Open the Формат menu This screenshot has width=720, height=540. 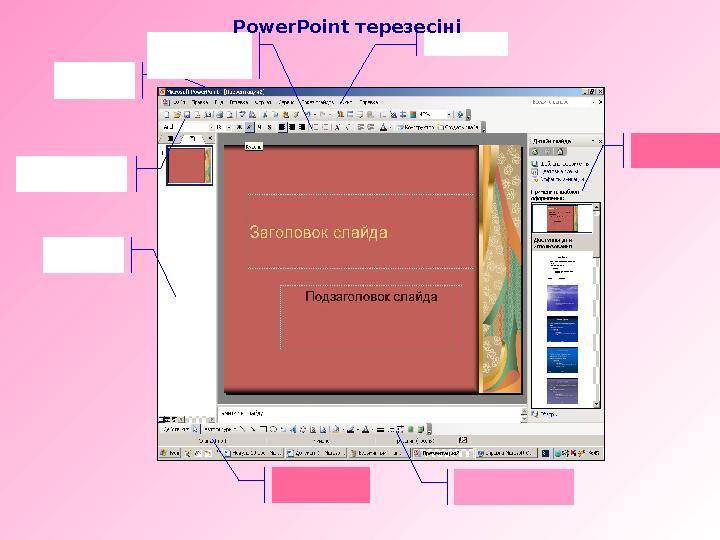coord(263,102)
